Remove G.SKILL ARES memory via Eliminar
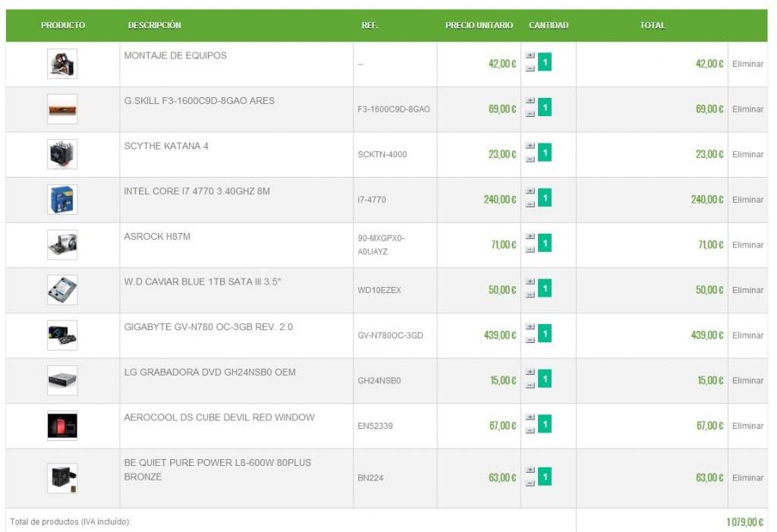 (x=747, y=109)
